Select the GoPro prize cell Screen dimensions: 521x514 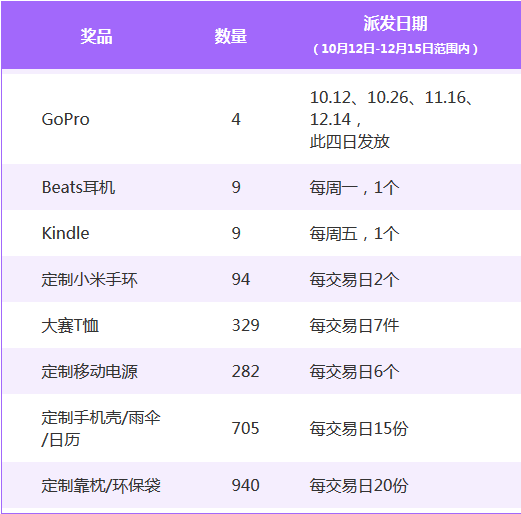[x=65, y=119]
